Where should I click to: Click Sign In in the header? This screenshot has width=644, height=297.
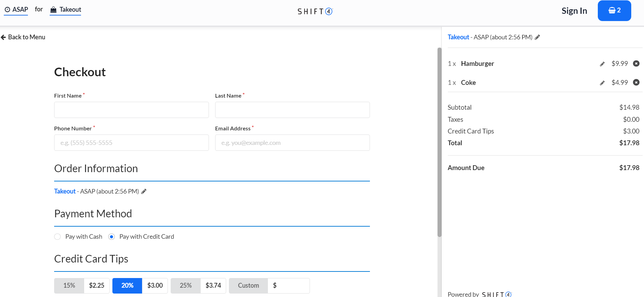(574, 11)
